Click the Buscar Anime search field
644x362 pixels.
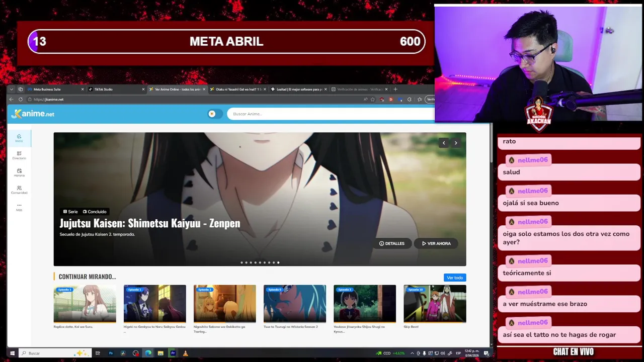tap(331, 114)
